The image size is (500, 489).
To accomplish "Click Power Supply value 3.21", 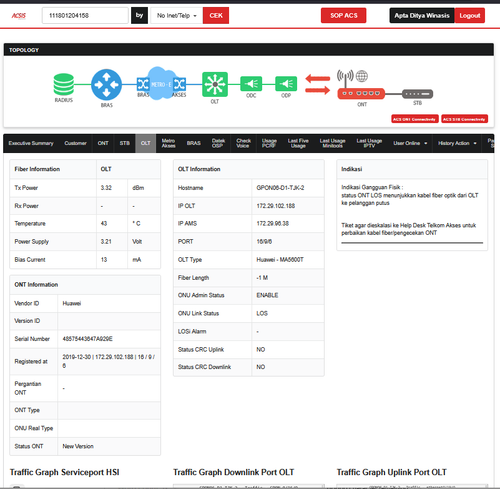I will coord(106,242).
